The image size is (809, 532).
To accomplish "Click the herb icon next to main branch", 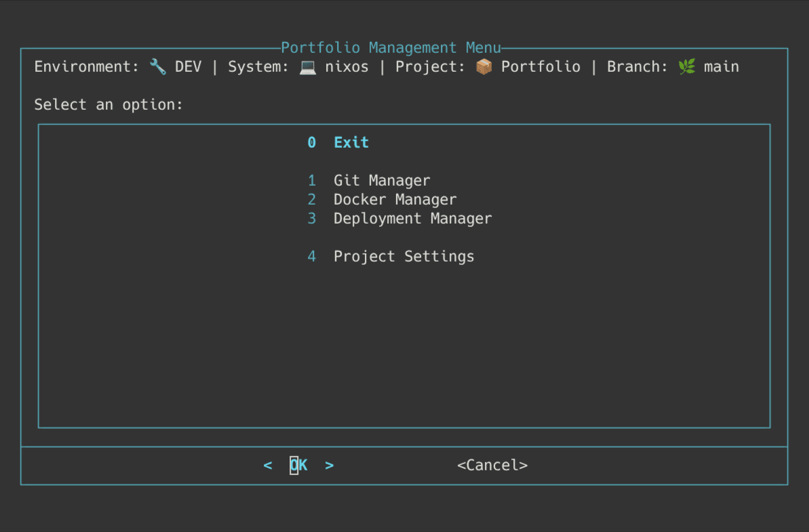I will pos(686,66).
